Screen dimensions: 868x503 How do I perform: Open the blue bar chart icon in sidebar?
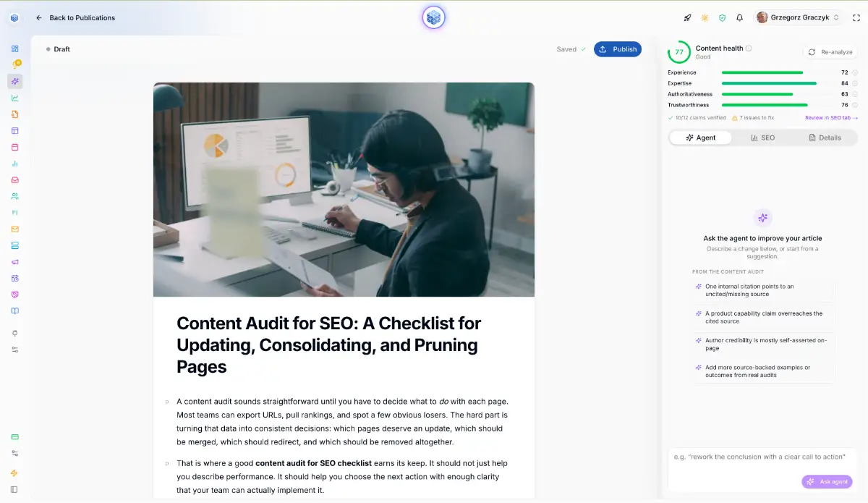click(x=14, y=164)
